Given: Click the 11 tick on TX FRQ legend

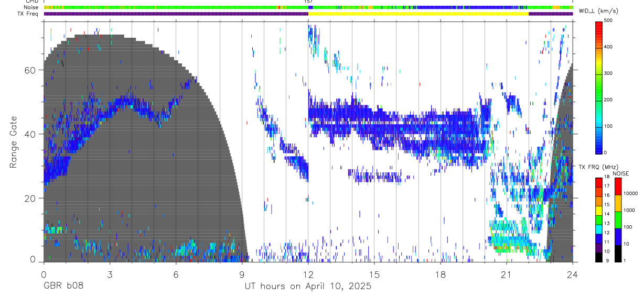Looking at the screenshot, I should tap(607, 242).
